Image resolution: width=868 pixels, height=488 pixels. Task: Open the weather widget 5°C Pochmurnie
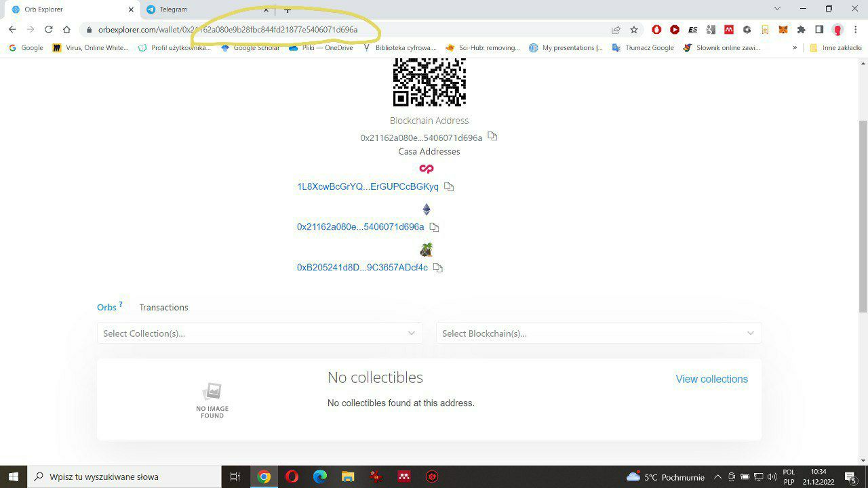tap(665, 476)
